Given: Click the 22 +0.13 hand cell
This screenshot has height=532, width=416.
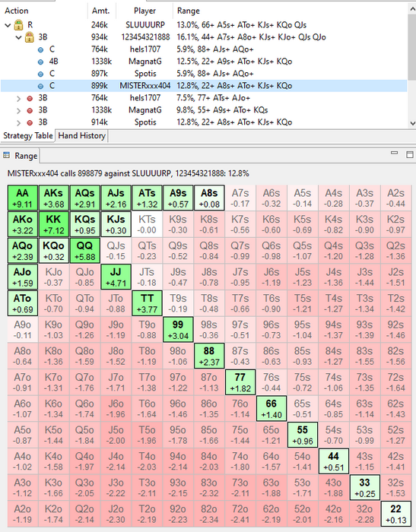Looking at the screenshot, I should click(x=396, y=513).
